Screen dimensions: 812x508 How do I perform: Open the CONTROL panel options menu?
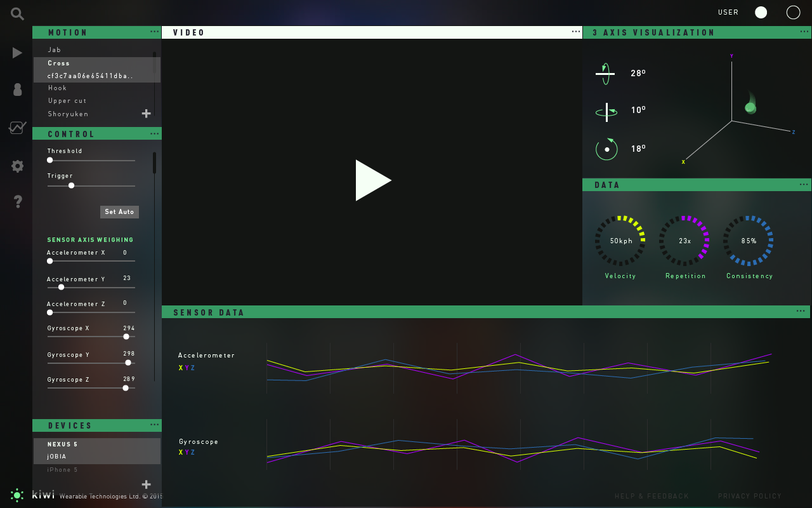click(x=155, y=133)
